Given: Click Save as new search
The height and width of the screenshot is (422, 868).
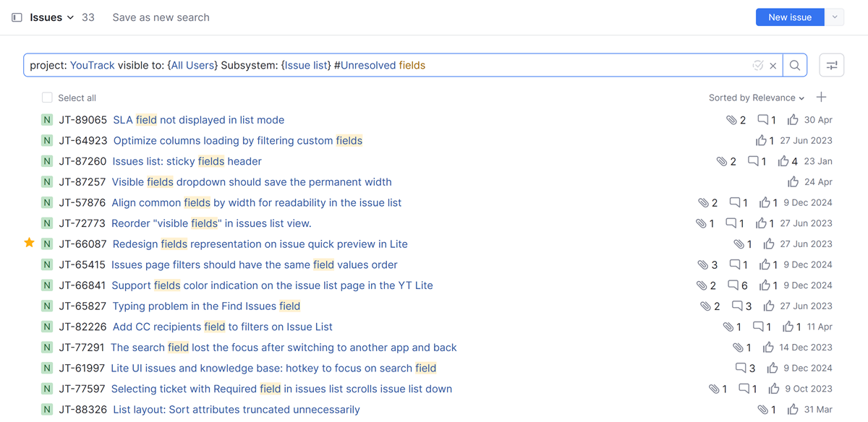Looking at the screenshot, I should coord(161,17).
